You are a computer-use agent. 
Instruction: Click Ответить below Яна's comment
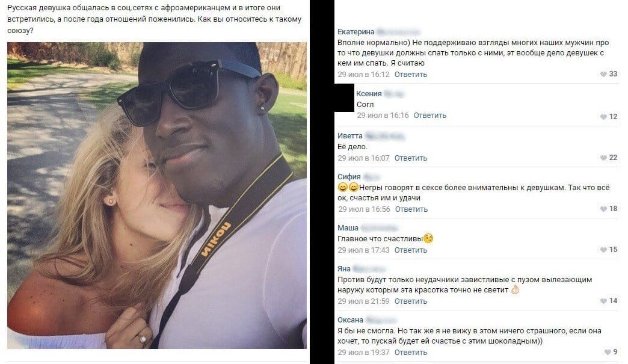[410, 301]
